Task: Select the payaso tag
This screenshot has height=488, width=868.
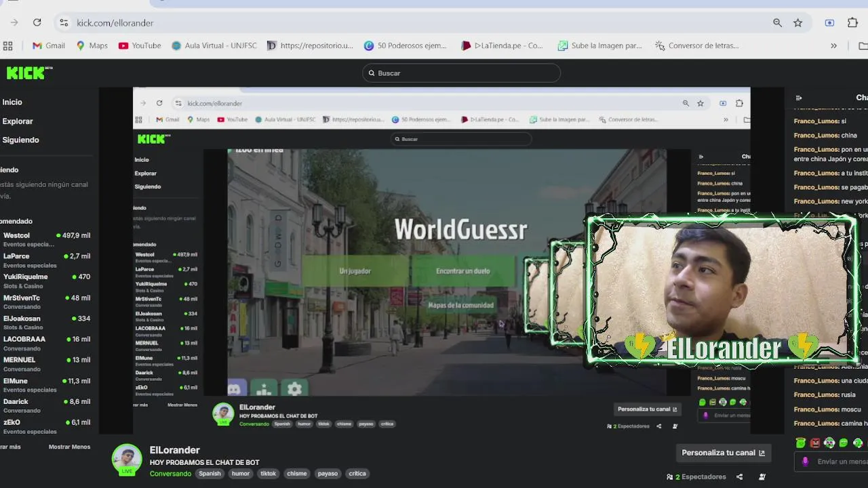Action: pos(328,473)
